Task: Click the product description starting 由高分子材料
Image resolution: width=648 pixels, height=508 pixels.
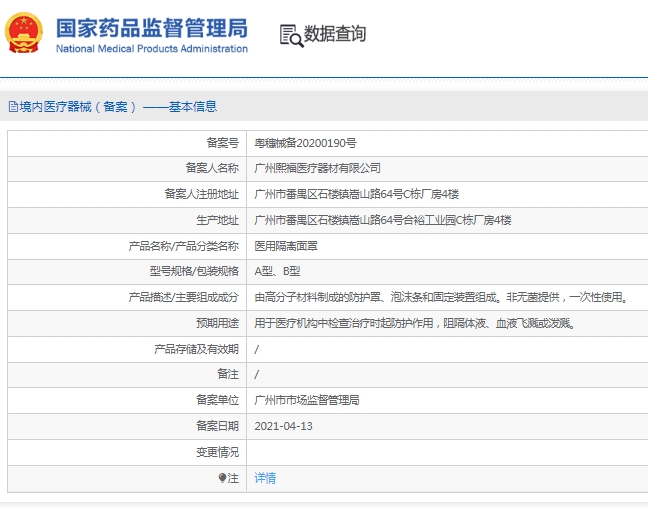Action: click(x=441, y=297)
